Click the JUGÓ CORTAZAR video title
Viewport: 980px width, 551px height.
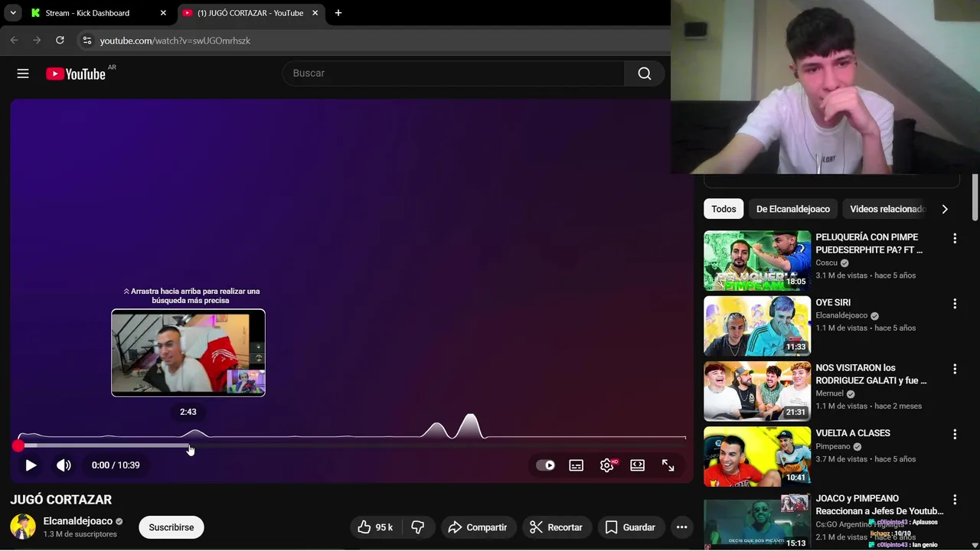(61, 500)
